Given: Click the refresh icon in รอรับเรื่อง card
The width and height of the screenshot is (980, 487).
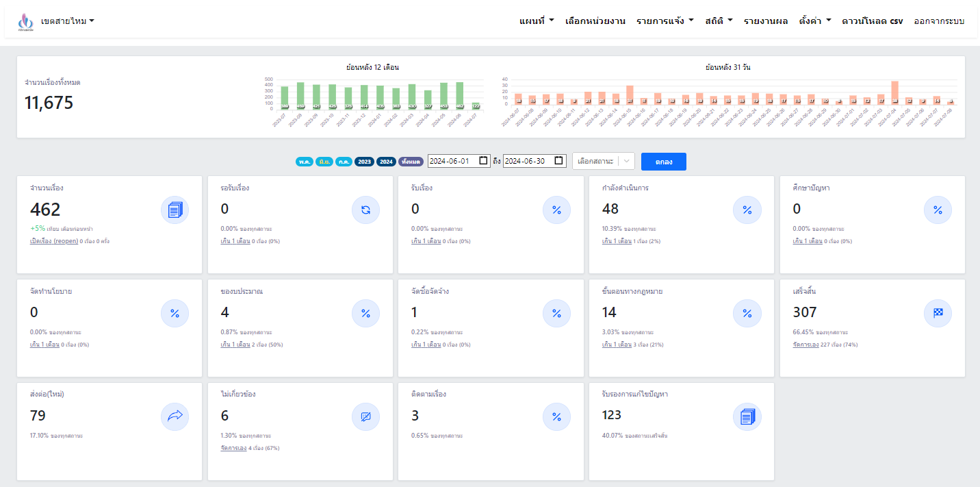Looking at the screenshot, I should (365, 210).
